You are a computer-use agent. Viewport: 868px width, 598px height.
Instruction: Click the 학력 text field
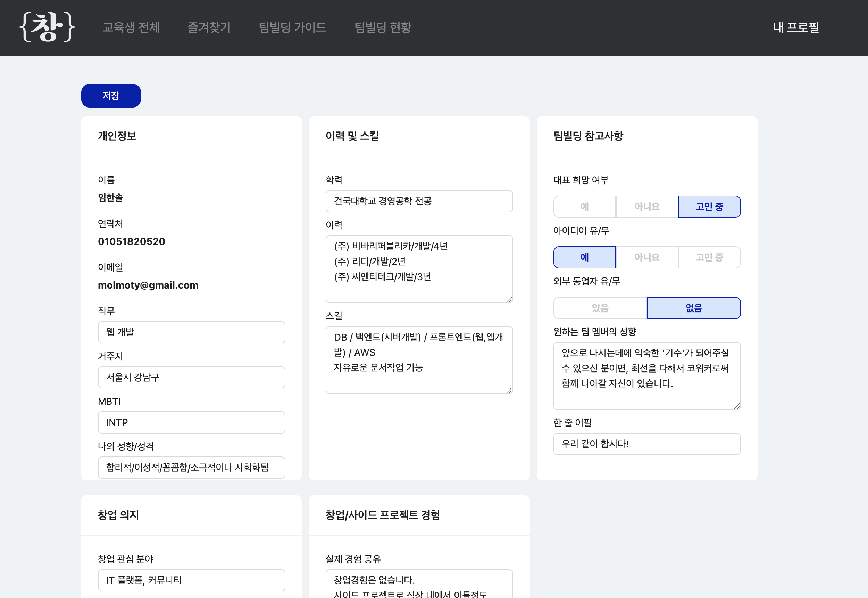(x=419, y=201)
